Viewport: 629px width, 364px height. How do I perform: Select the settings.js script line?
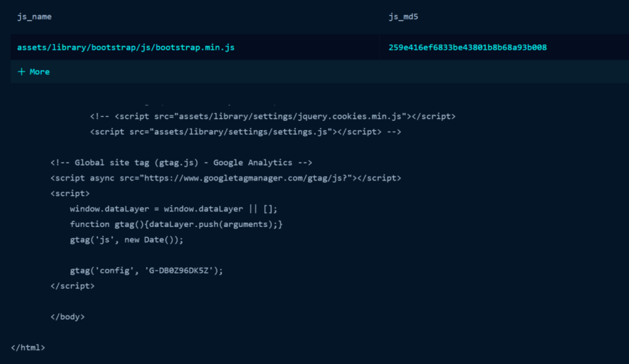click(x=245, y=132)
